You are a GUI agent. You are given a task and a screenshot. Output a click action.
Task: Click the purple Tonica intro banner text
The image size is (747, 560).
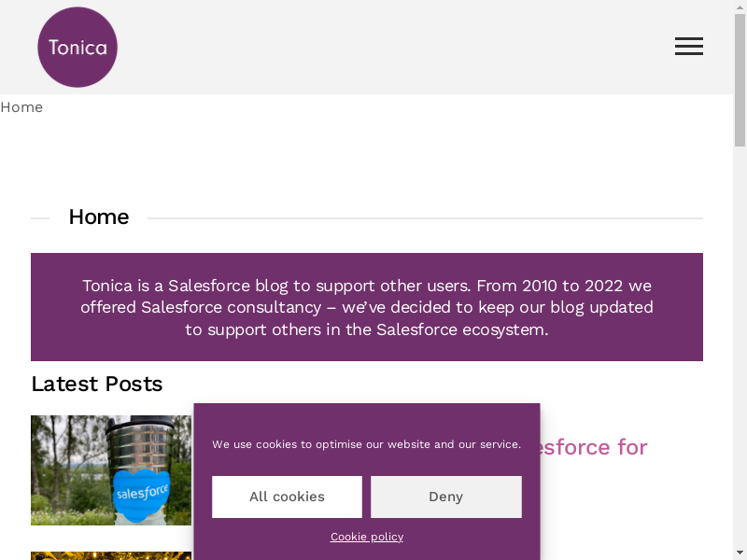(x=366, y=307)
